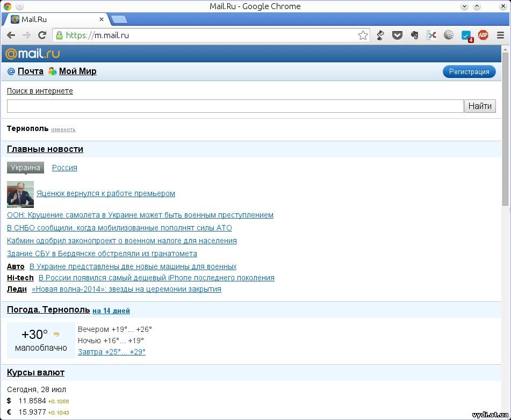Click the vertical scrollbar thumb

[x=505, y=129]
